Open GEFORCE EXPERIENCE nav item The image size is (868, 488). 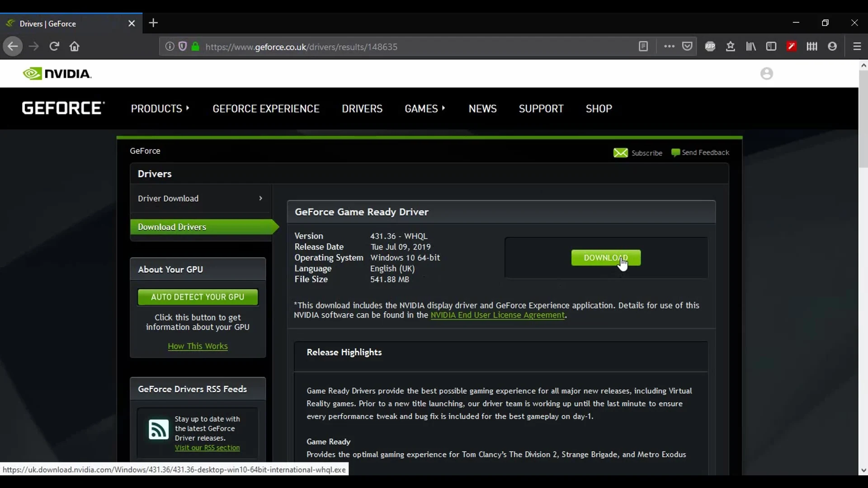click(x=266, y=109)
